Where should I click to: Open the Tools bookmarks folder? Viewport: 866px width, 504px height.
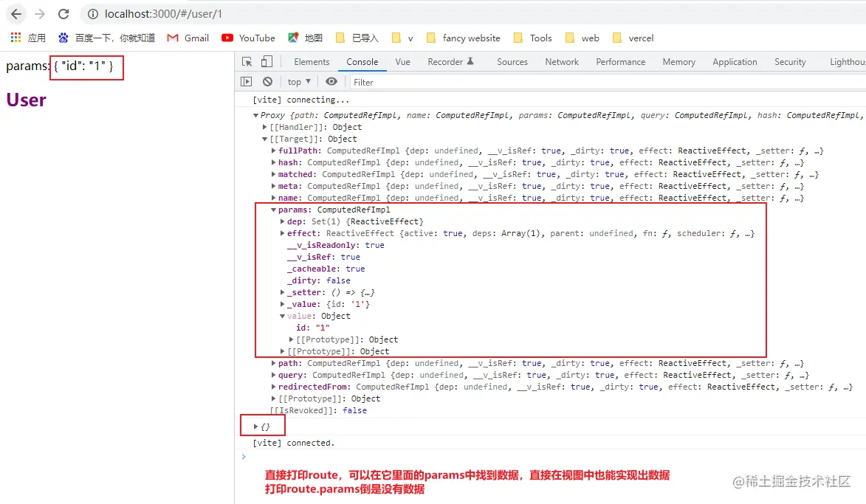(532, 38)
